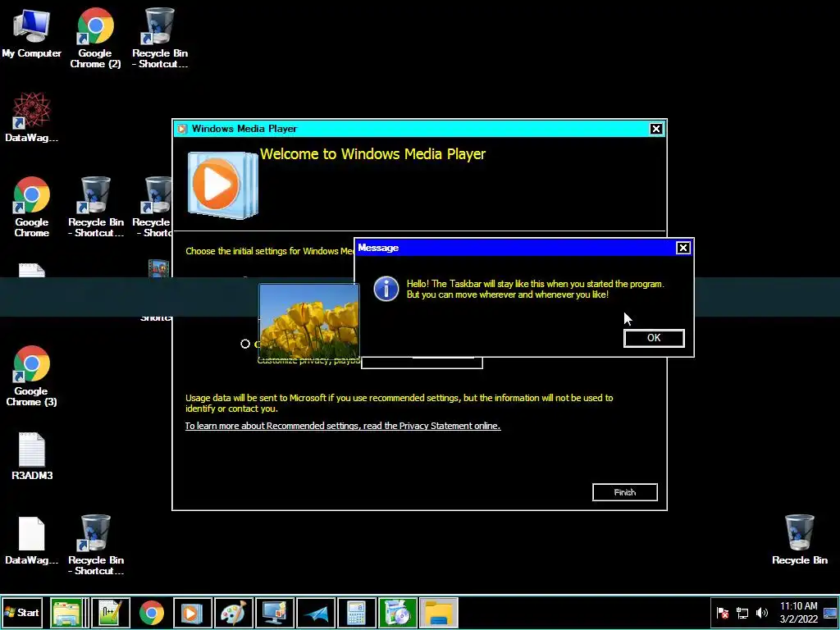
Task: Select Recycle Bin shortcut beside DataWag file
Action: [x=96, y=545]
